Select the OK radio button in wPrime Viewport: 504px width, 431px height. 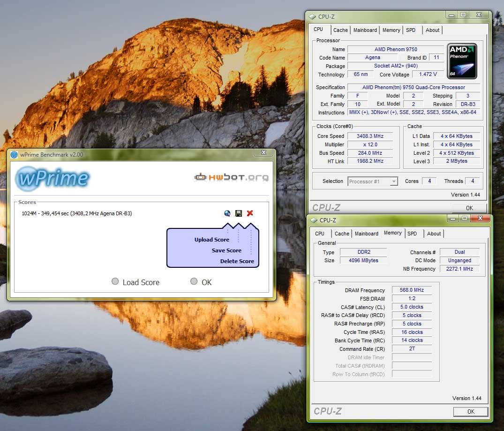coord(194,281)
